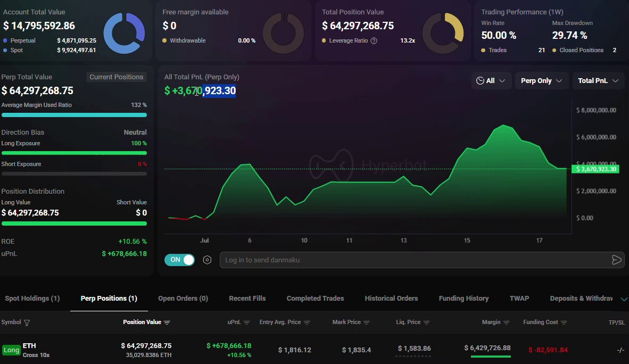The image size is (629, 364).
Task: Click the $ 1,583.86 liquidation price
Action: tap(415, 349)
